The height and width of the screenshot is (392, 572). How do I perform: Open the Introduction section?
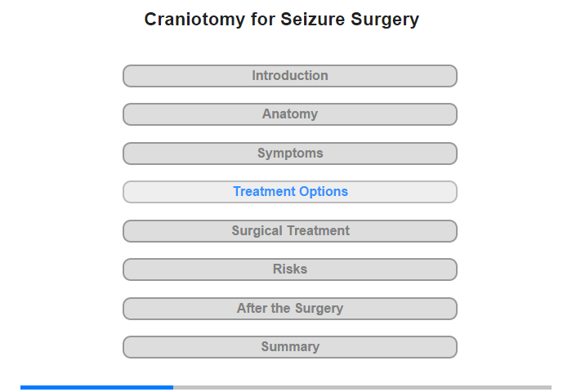(289, 76)
